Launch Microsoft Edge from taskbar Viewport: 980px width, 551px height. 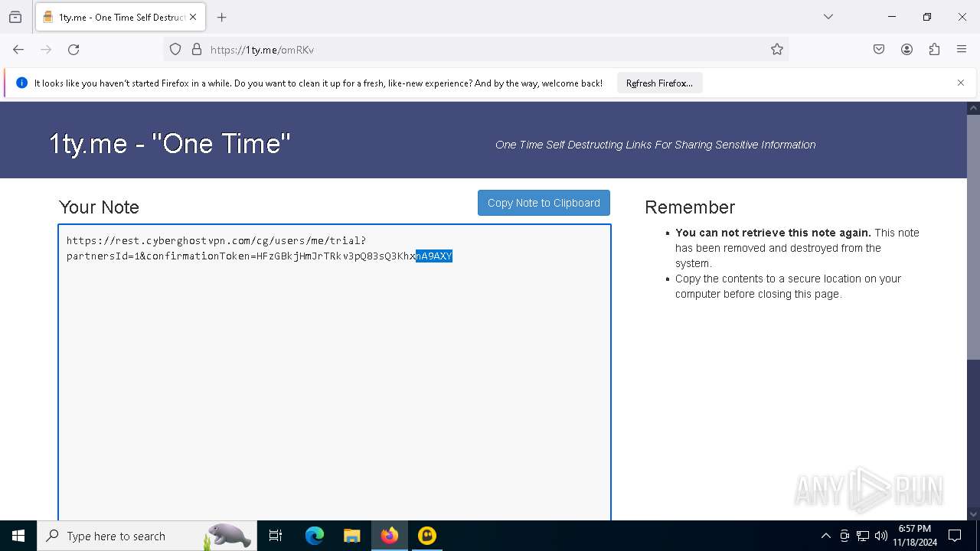(315, 536)
